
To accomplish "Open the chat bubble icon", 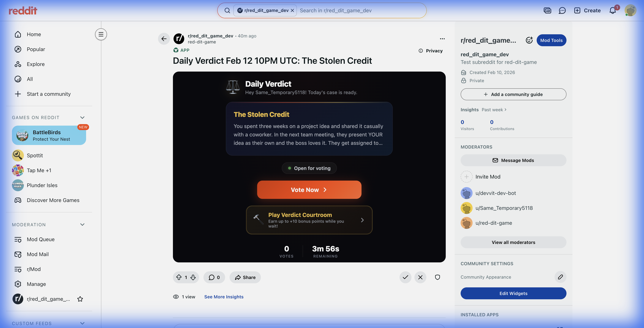I will coord(562,10).
